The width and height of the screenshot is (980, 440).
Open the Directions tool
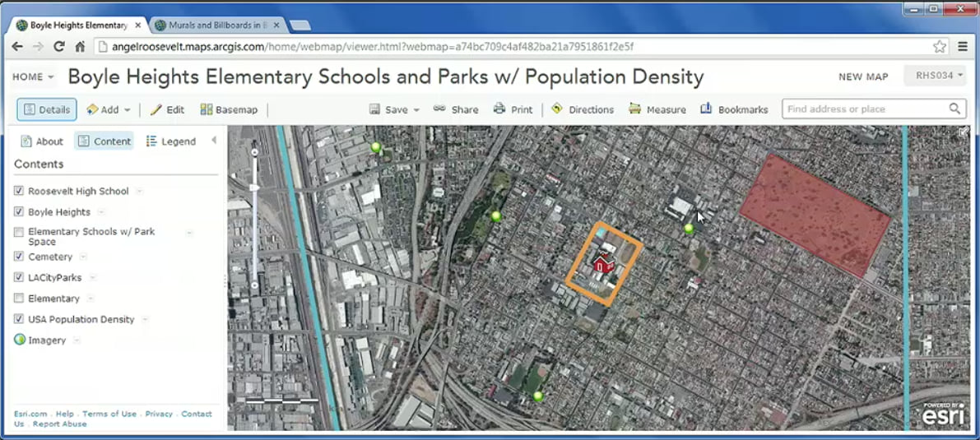tap(583, 109)
